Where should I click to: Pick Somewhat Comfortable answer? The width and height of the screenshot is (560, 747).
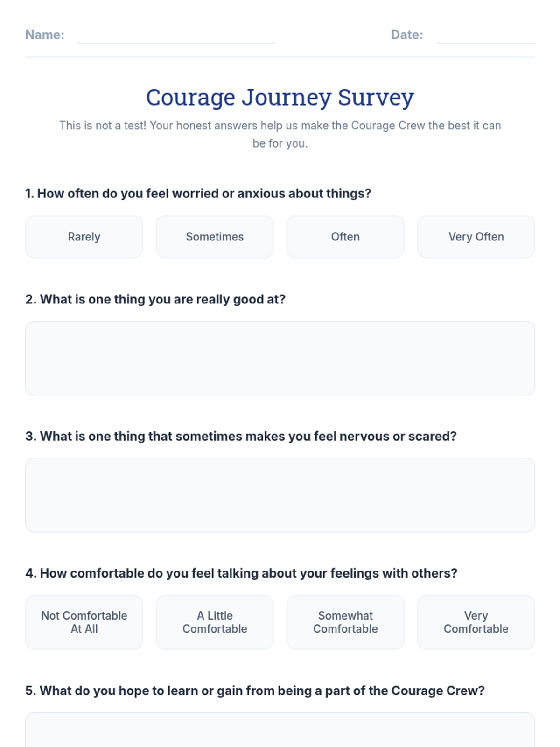(x=345, y=622)
